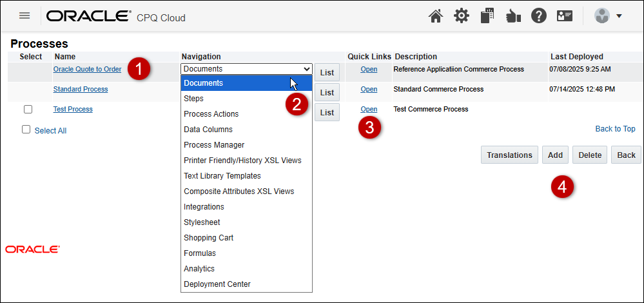Select Analytics option

pyautogui.click(x=246, y=269)
